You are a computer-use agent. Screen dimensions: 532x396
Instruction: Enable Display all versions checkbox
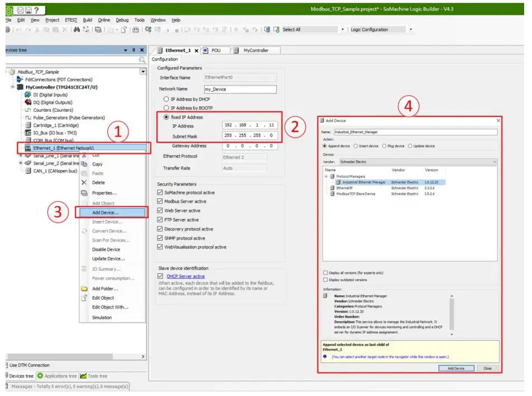[x=326, y=273]
